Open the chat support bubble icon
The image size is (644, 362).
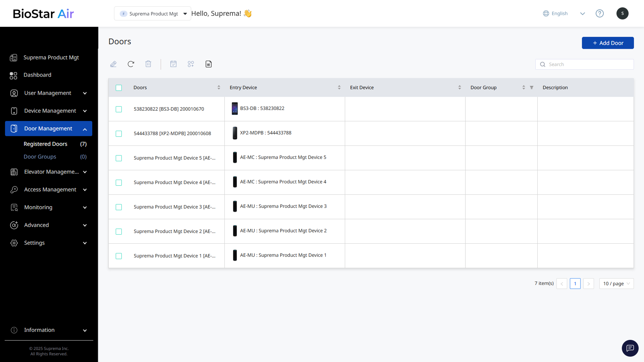(x=630, y=348)
